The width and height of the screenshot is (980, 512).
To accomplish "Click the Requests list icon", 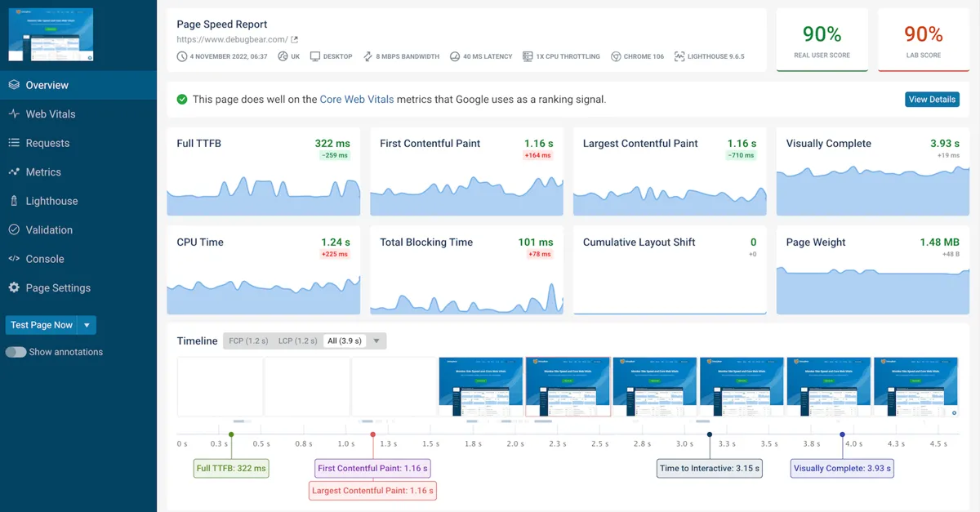I will [x=14, y=143].
